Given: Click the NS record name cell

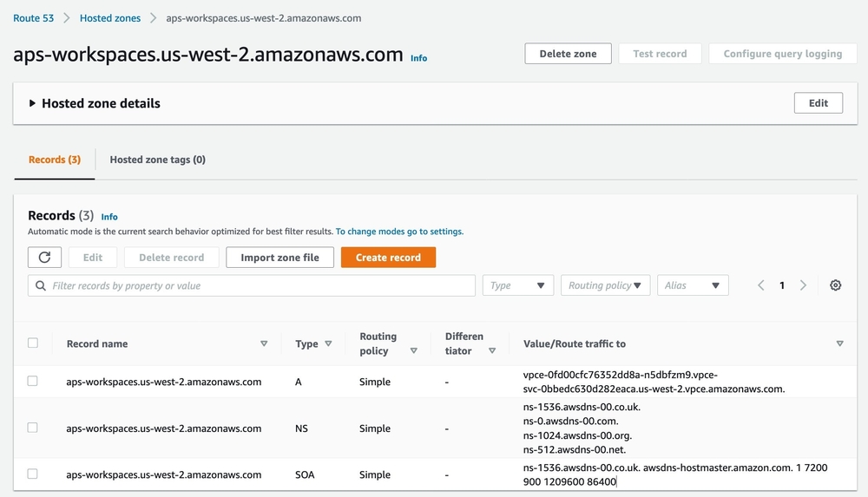Looking at the screenshot, I should 164,428.
